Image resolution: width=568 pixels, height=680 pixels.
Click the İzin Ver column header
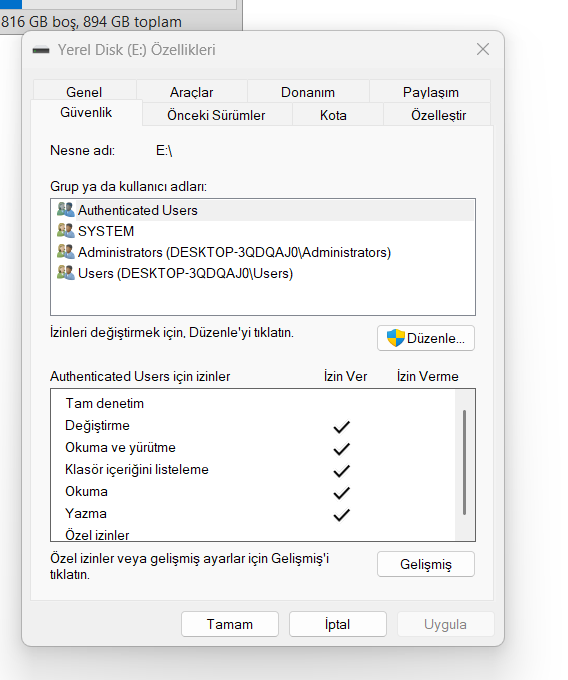(345, 376)
